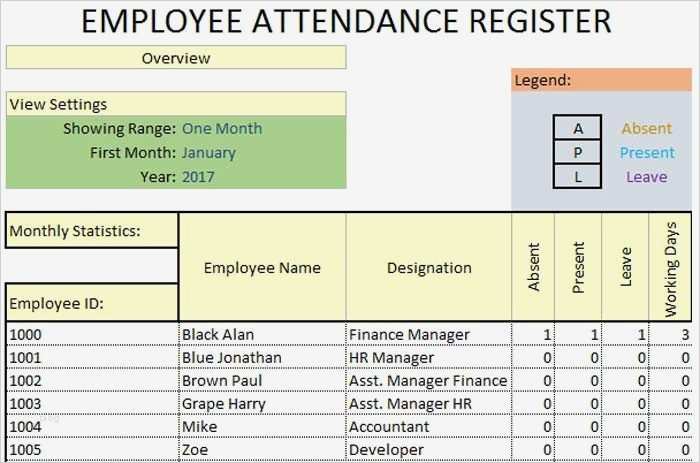This screenshot has height=463, width=700.
Task: Select employee ID cell 1000
Action: pos(92,334)
